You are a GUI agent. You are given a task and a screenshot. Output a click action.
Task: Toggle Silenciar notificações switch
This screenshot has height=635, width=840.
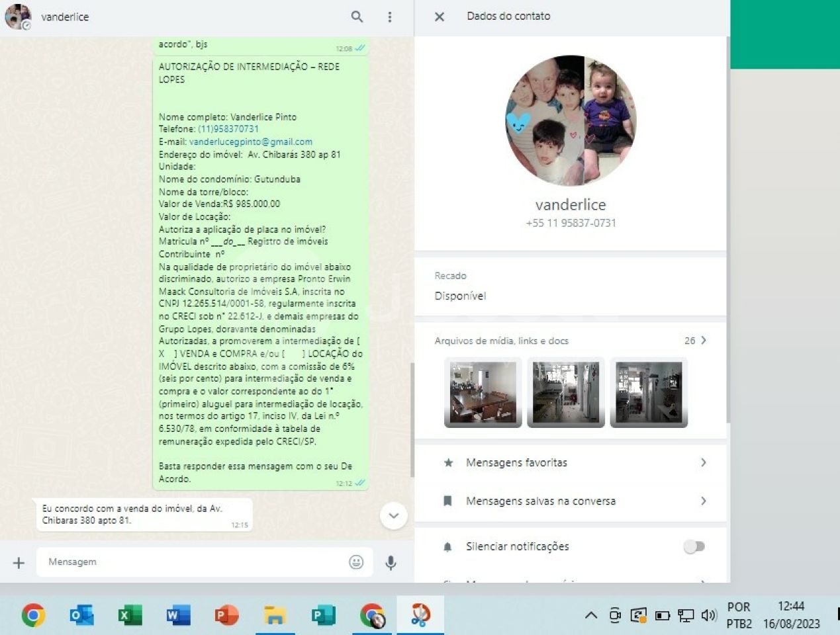[x=694, y=546]
